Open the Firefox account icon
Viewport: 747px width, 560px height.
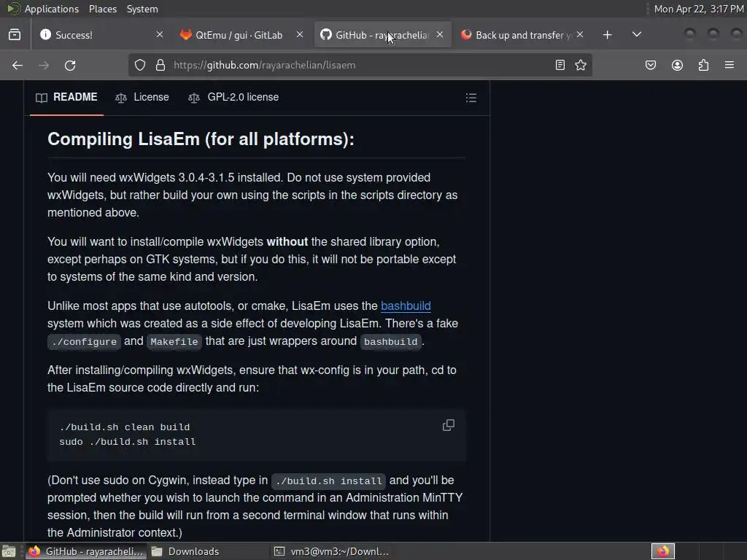(x=677, y=65)
